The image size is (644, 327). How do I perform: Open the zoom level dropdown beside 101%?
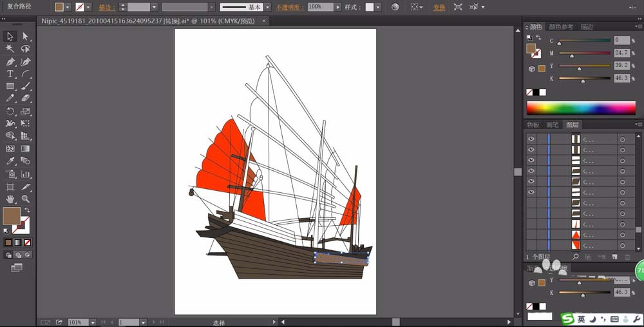[93, 322]
